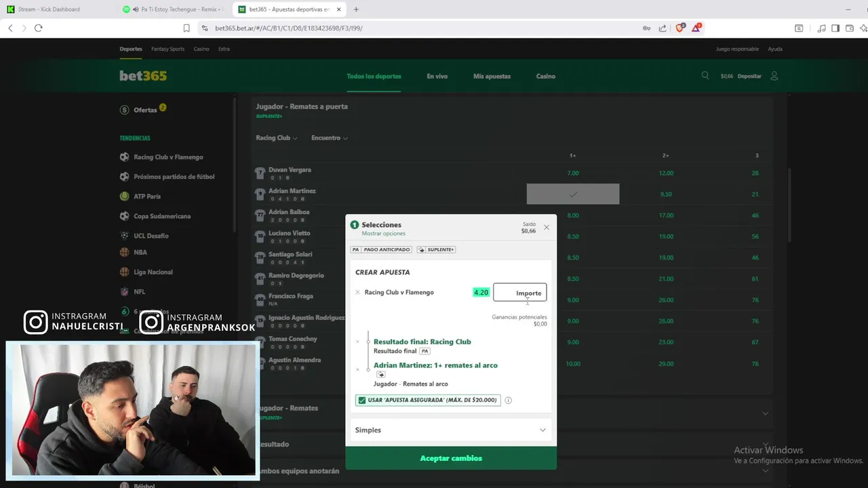Open the media playlist music-note icon
This screenshot has width=868, height=488.
[x=822, y=28]
